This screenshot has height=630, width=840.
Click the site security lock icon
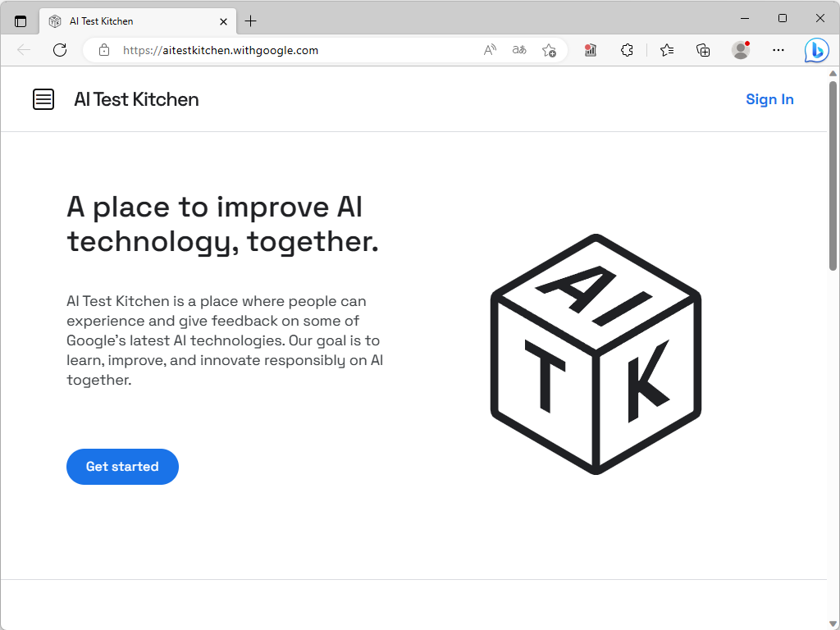coord(103,50)
